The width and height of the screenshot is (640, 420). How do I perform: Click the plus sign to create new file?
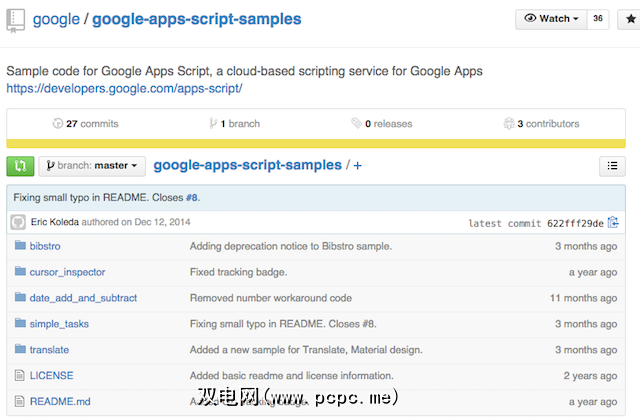click(357, 166)
